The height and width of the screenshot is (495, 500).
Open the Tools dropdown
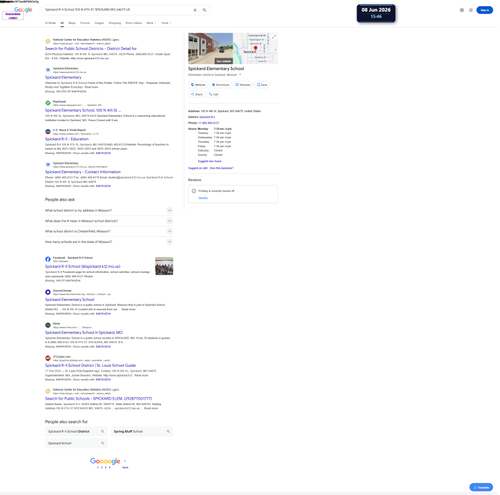pyautogui.click(x=166, y=23)
